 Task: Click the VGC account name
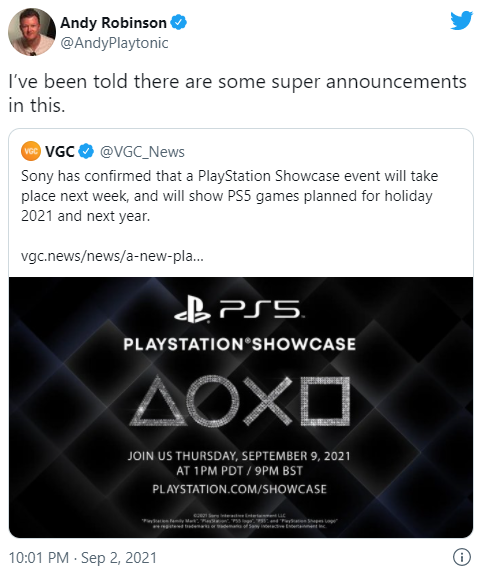[60, 151]
